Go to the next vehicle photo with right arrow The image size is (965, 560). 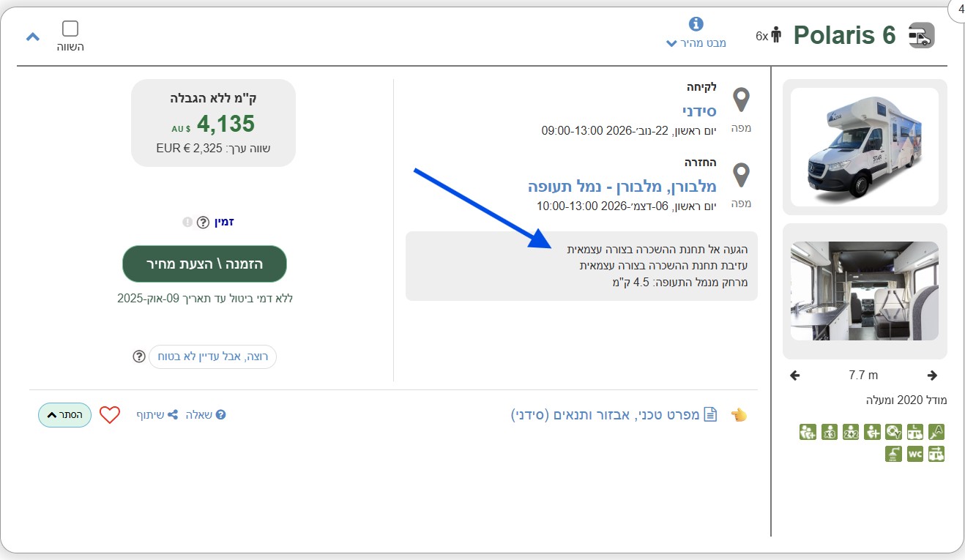click(932, 376)
